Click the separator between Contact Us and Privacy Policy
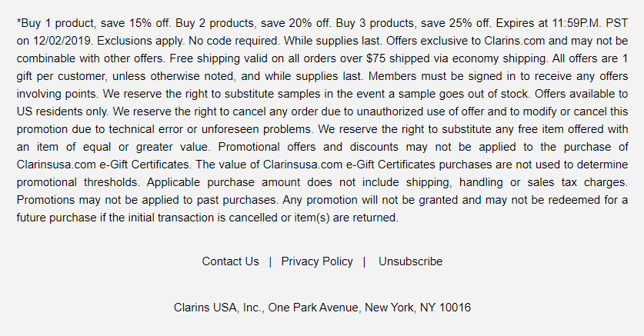The width and height of the screenshot is (644, 336). coord(270,261)
